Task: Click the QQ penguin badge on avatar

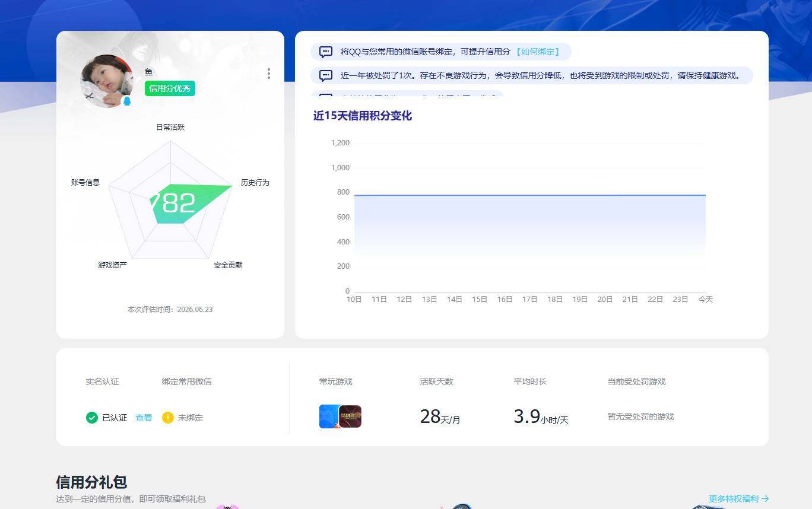Action: click(x=126, y=101)
